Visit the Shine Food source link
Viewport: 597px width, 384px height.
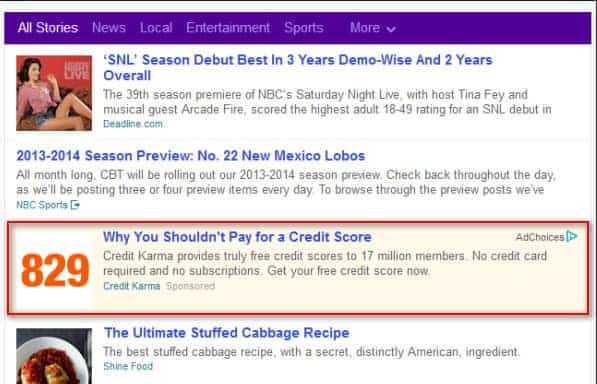(128, 366)
